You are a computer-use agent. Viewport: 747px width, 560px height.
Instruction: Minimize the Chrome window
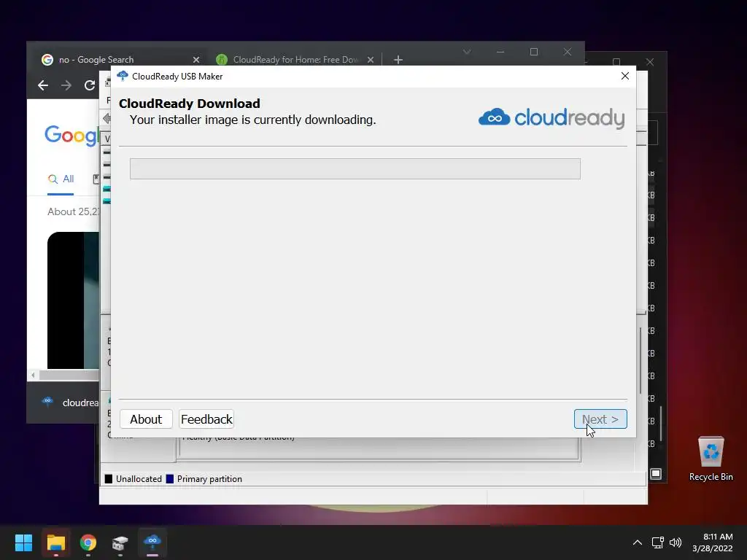pos(500,52)
